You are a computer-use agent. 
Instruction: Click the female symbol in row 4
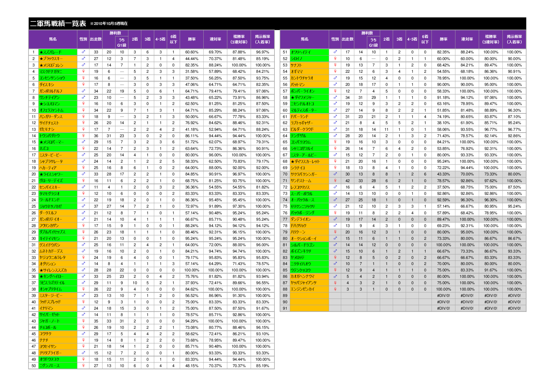coord(83,71)
